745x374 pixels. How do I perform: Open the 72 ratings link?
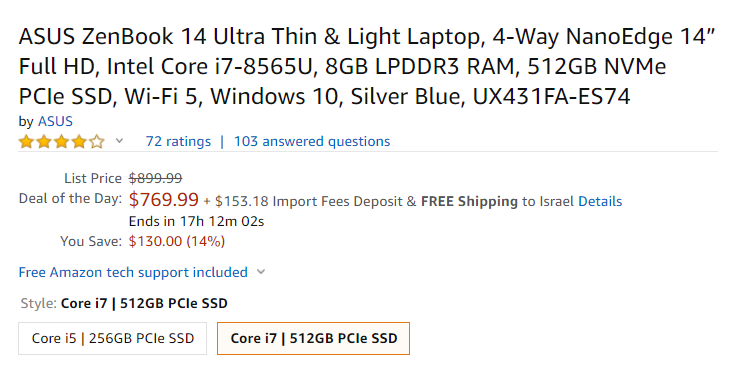[x=178, y=141]
